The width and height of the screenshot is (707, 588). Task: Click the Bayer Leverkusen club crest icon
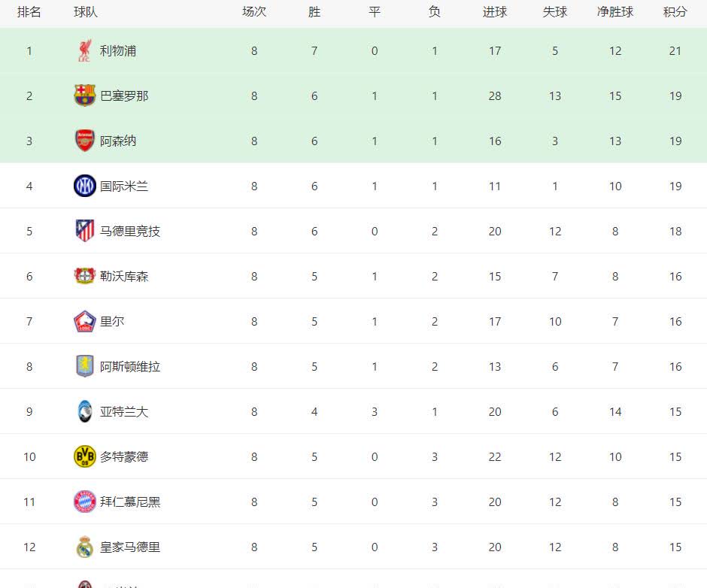pyautogui.click(x=84, y=276)
